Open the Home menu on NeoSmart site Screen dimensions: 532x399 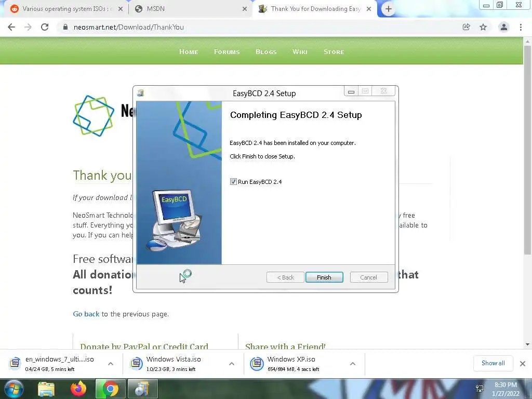point(189,52)
